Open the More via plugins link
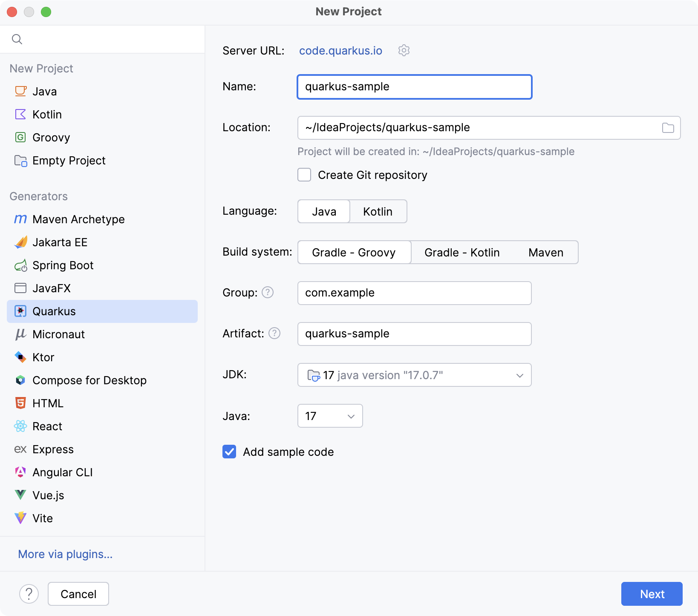The width and height of the screenshot is (698, 616). pos(65,554)
